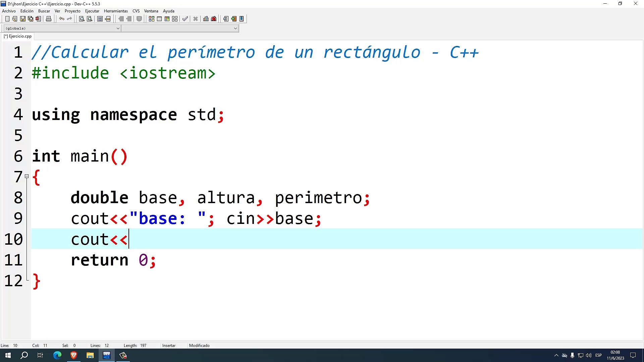Open the profile analysis chart icon

click(206, 19)
